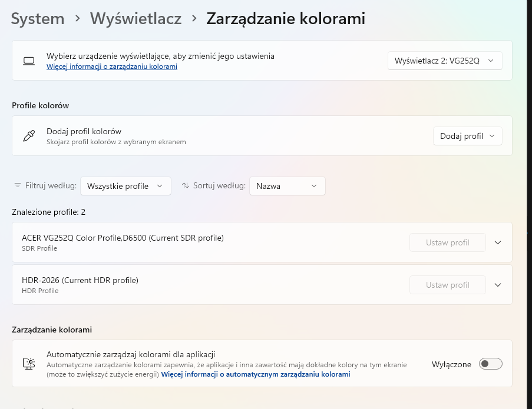The height and width of the screenshot is (409, 532).
Task: Open the Nazwa sort dropdown
Action: 287,186
